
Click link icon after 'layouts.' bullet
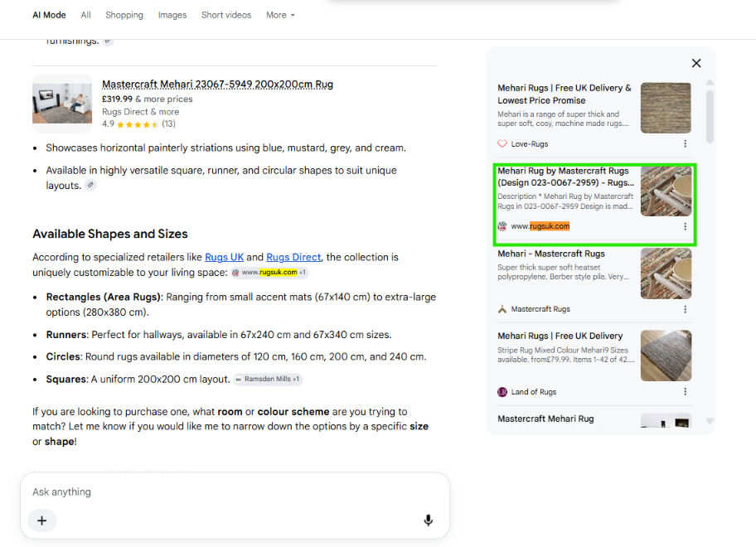click(90, 185)
